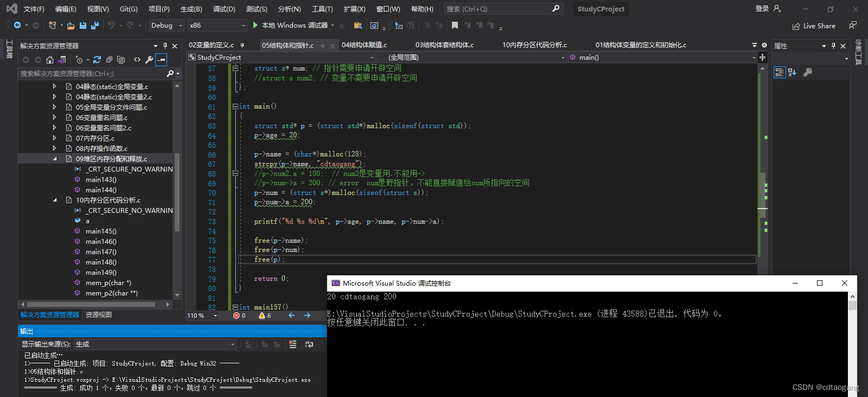Click the 登录 sign-in link
Screen dimensions: 868x397
(762, 9)
